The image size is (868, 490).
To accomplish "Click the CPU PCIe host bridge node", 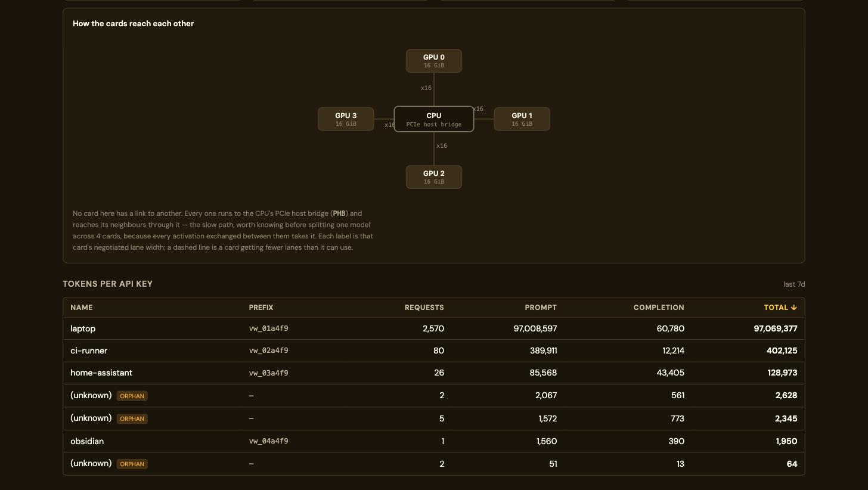I will click(x=434, y=119).
